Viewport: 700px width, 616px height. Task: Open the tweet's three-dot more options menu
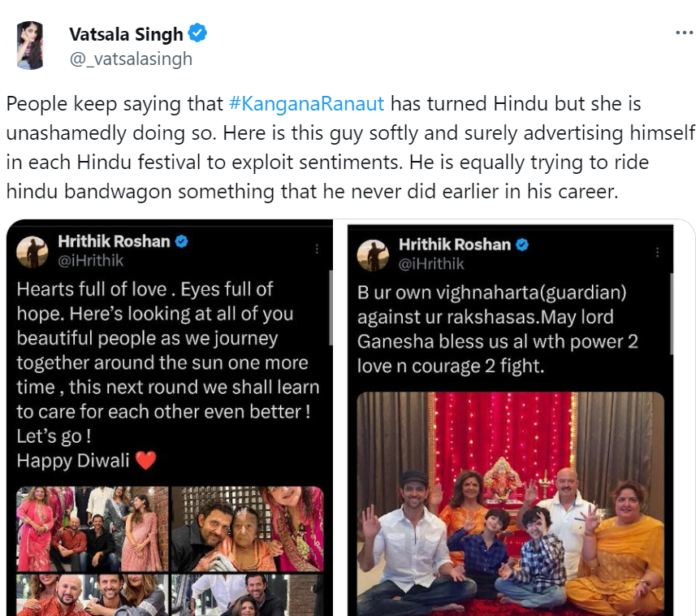tap(684, 33)
